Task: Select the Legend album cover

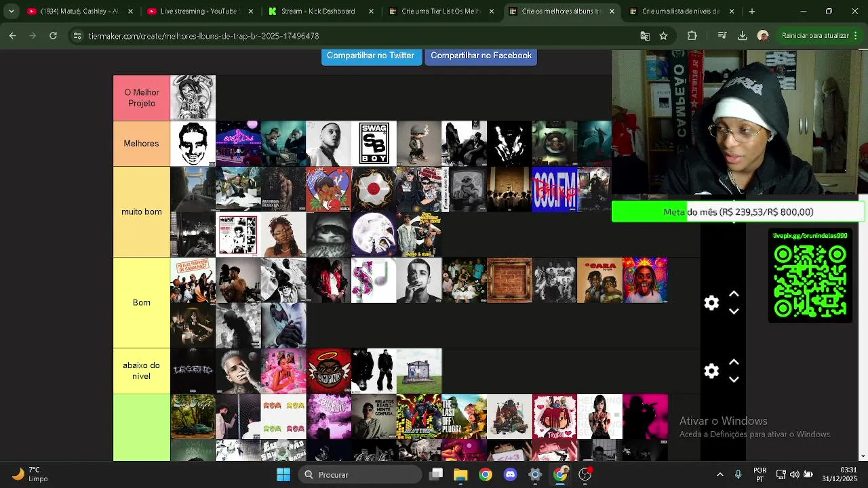Action: point(193,371)
